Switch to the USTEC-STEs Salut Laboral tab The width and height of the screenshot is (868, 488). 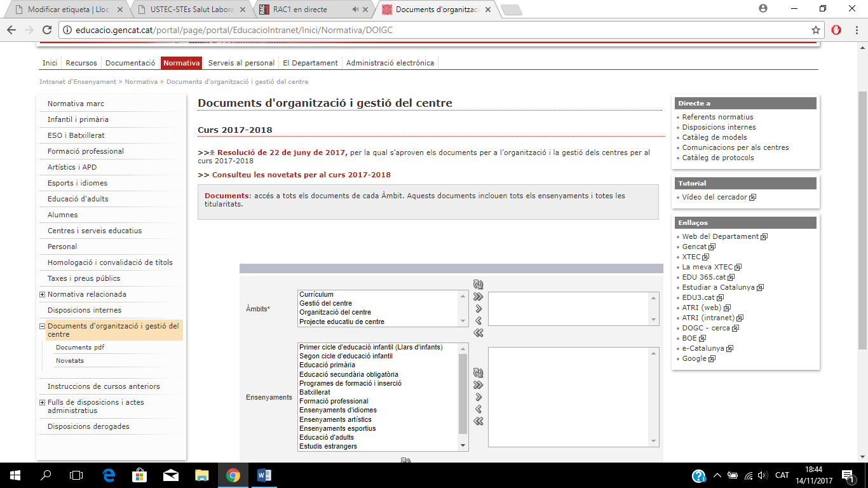point(193,10)
